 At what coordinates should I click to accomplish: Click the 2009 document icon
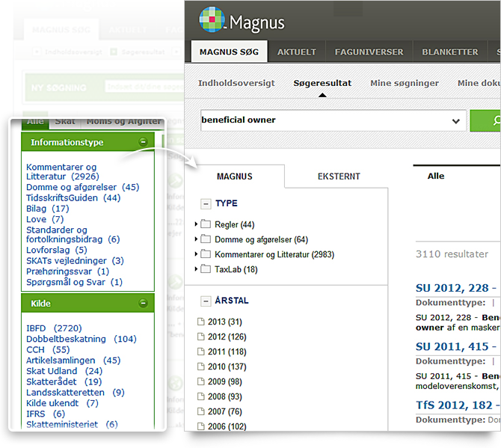pos(200,381)
